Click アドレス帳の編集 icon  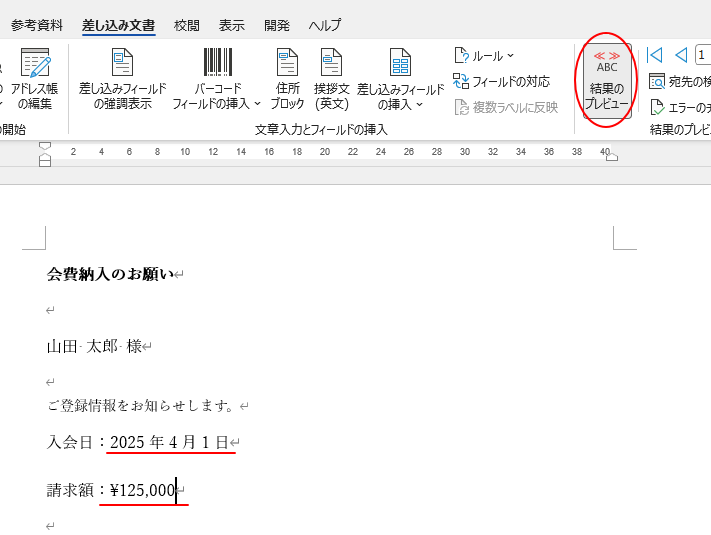click(x=35, y=63)
